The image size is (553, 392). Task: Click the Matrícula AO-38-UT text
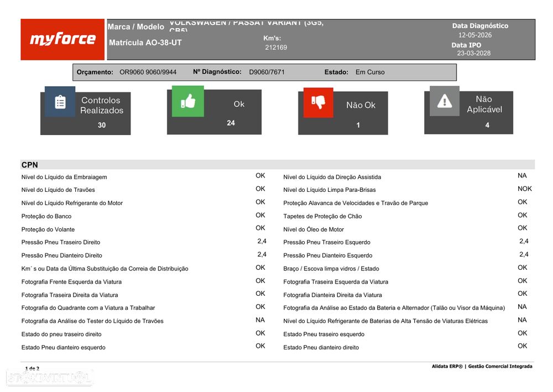(145, 43)
